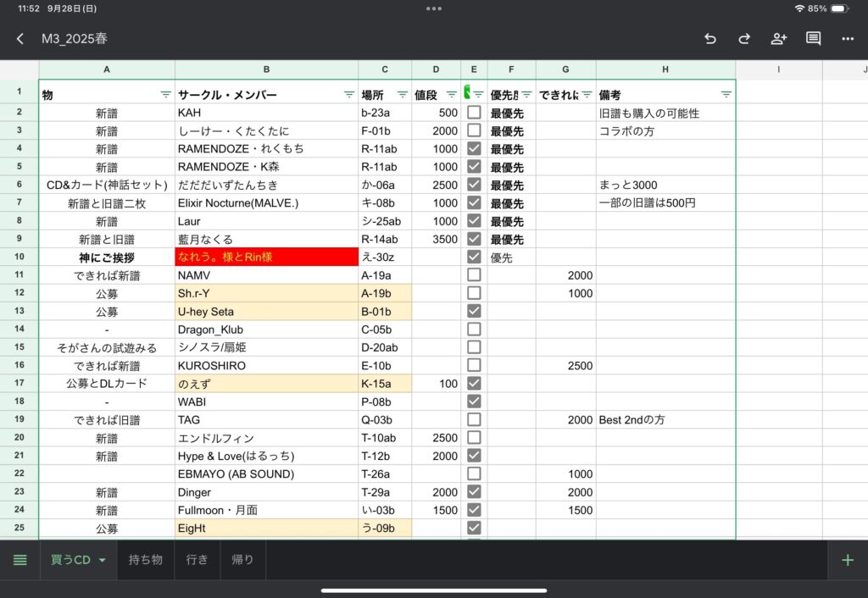
Task: Check the checkbox in the KAH row
Action: (474, 113)
